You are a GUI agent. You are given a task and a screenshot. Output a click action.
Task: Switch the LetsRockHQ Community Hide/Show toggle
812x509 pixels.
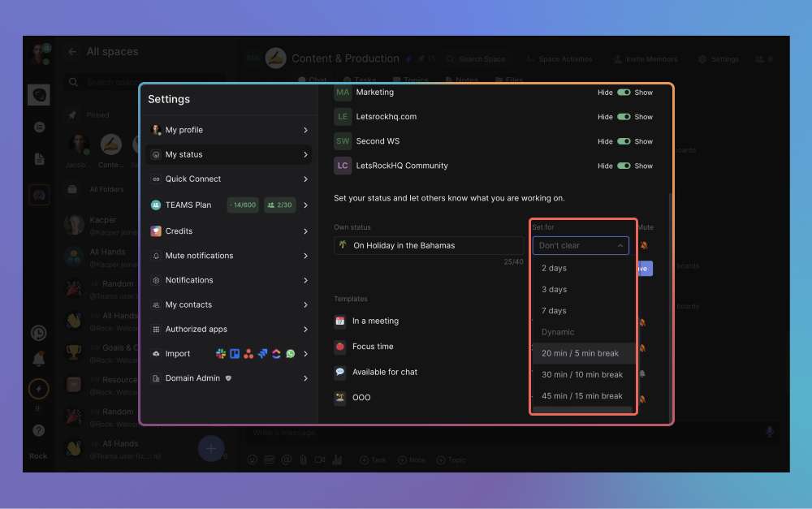click(624, 166)
